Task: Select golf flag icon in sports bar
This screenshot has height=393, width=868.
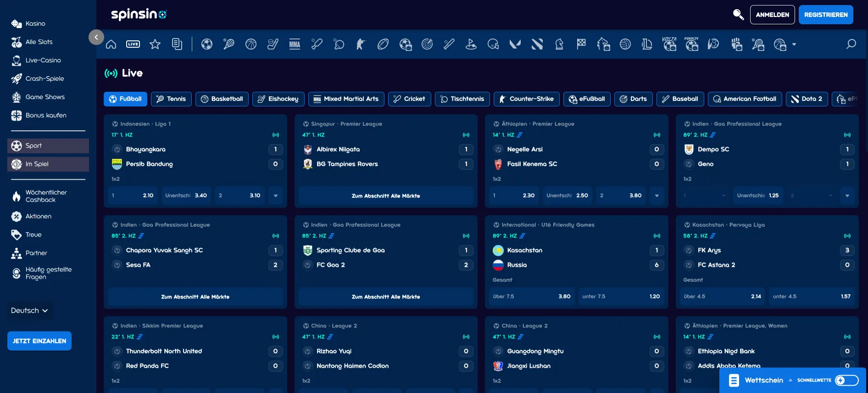Action: (x=471, y=44)
